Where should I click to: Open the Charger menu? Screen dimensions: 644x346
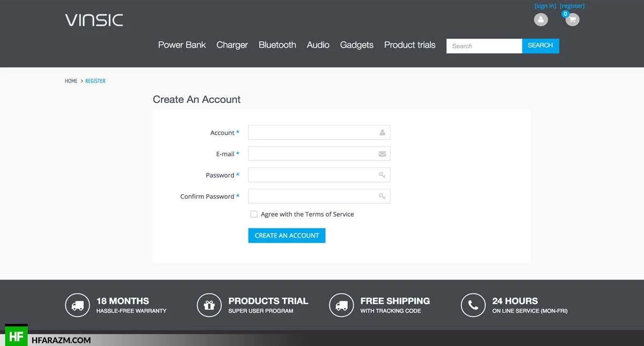pos(232,45)
